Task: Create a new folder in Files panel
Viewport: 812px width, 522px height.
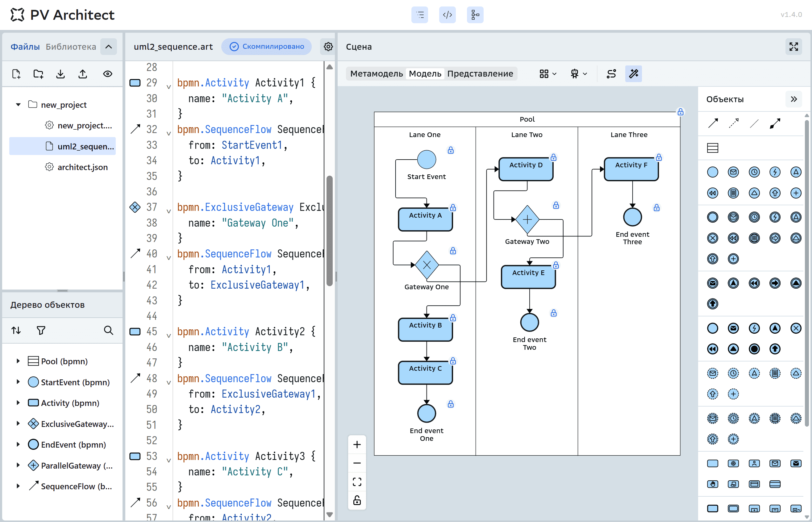Action: 38,74
